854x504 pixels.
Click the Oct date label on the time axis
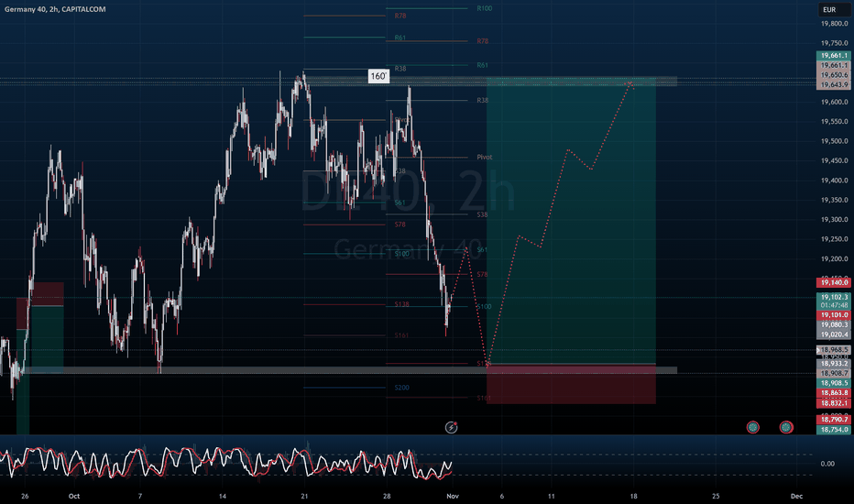coord(74,496)
